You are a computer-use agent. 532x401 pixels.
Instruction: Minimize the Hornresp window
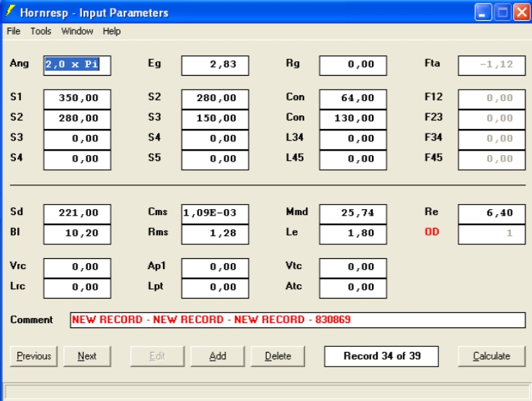click(483, 12)
